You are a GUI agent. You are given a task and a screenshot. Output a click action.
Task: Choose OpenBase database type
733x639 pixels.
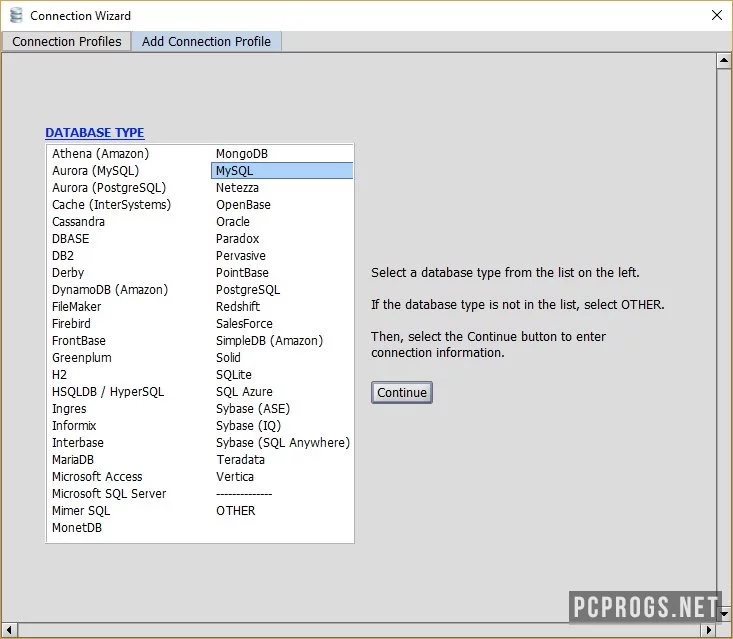pyautogui.click(x=243, y=205)
